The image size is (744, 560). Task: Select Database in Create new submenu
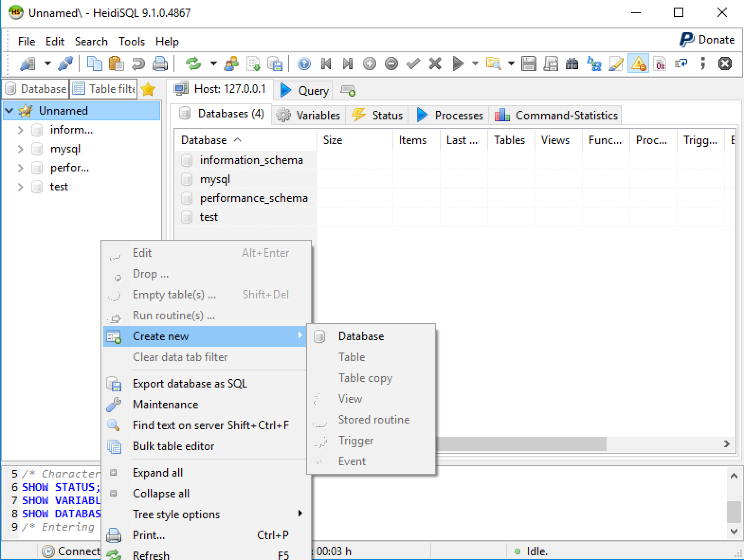(x=371, y=336)
